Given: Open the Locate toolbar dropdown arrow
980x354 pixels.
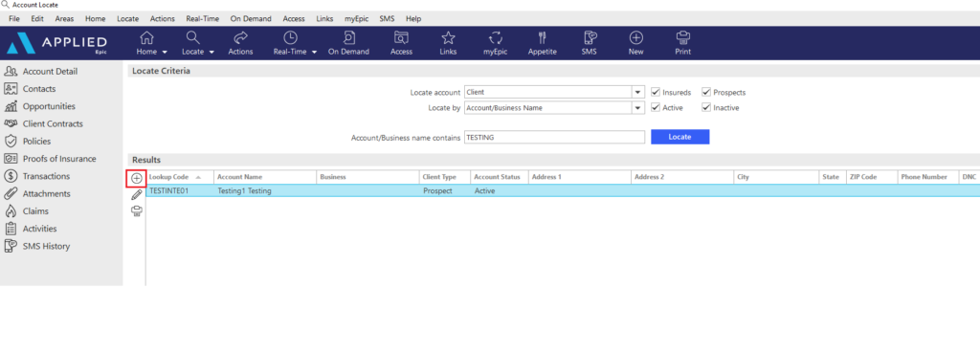Looking at the screenshot, I should [212, 53].
